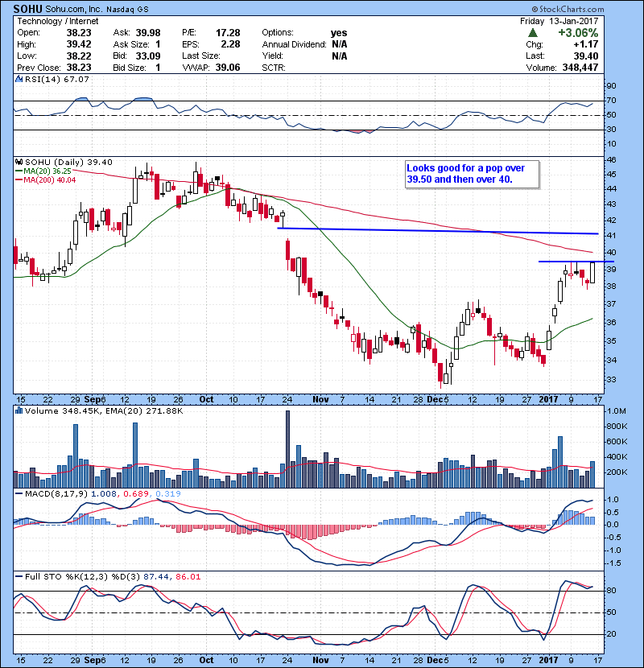
Task: Click the short blue resistance line near 39.50
Action: tap(576, 261)
